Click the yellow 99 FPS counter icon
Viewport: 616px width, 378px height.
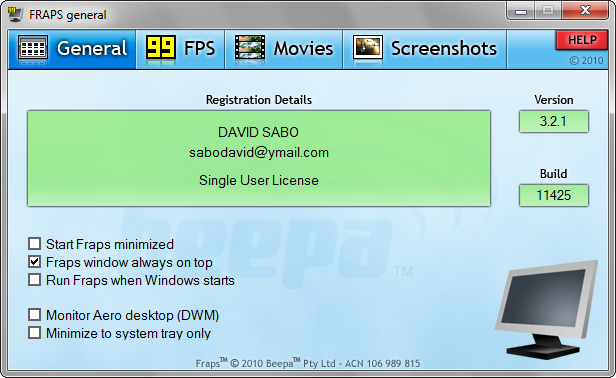pyautogui.click(x=160, y=48)
